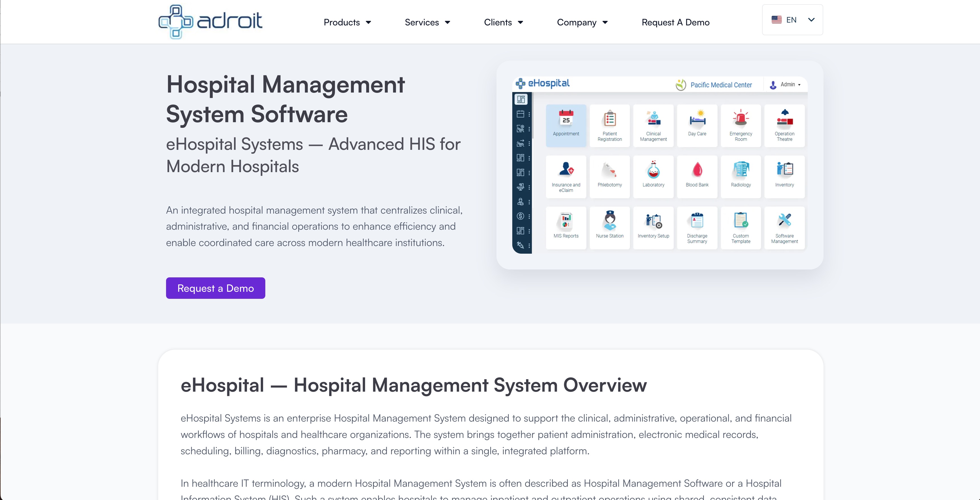Open the Patient Registration module icon

tap(610, 126)
